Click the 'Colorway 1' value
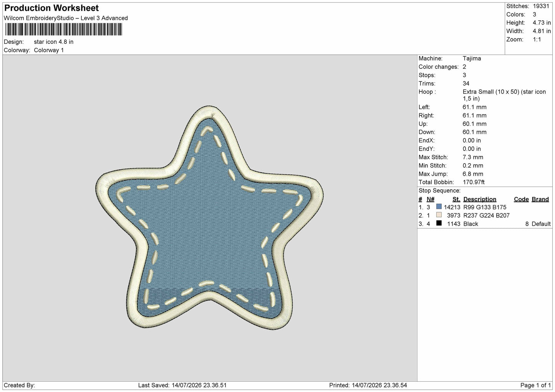 pos(49,50)
